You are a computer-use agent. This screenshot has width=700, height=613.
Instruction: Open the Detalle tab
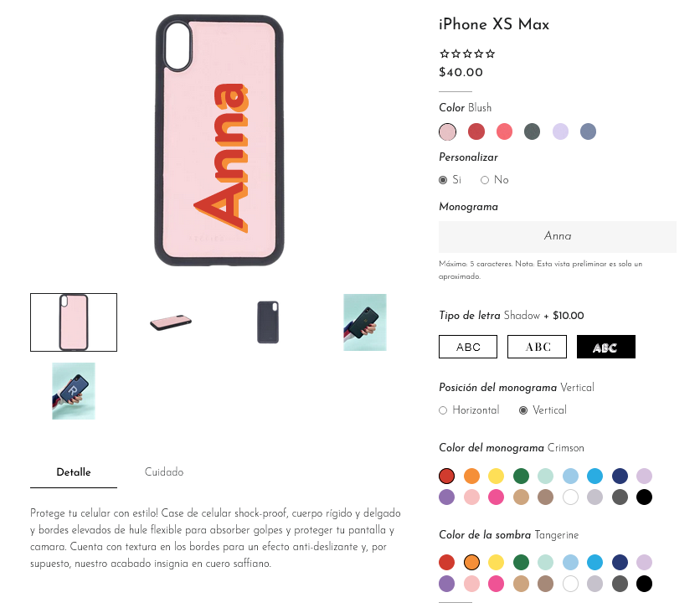74,472
